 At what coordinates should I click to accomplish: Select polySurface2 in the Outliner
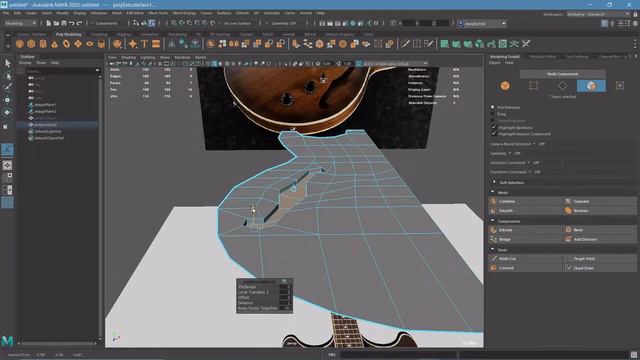click(x=46, y=124)
